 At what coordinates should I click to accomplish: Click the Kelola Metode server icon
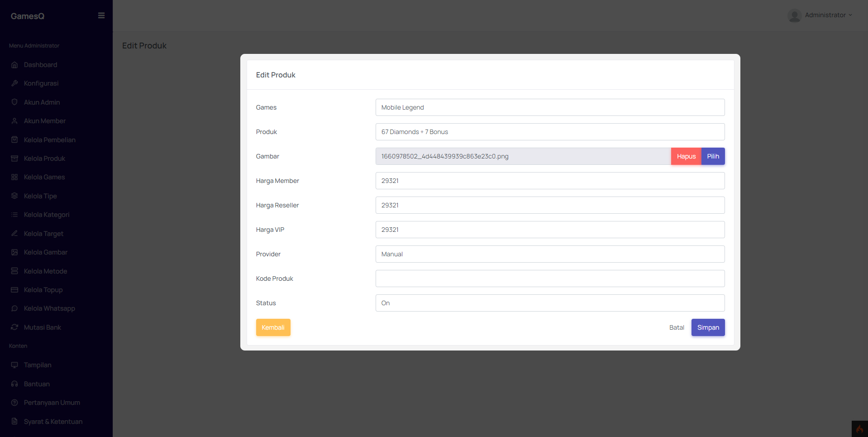point(14,271)
